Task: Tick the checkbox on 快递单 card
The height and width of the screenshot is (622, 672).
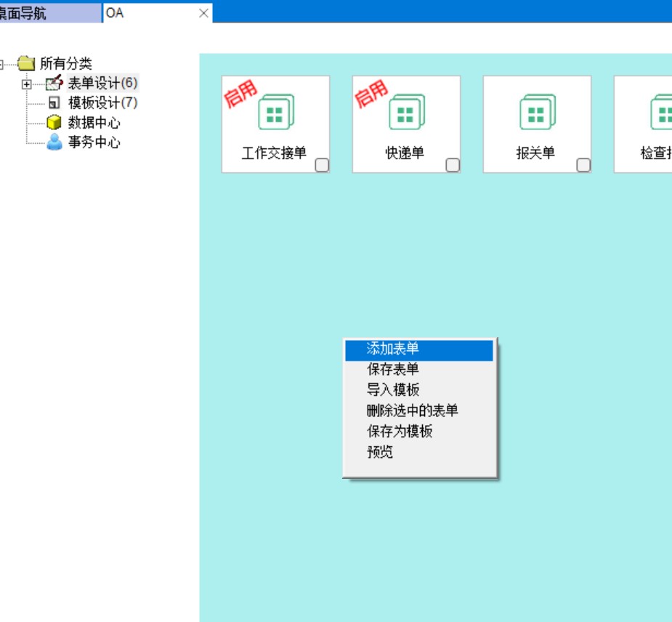Action: pos(453,166)
